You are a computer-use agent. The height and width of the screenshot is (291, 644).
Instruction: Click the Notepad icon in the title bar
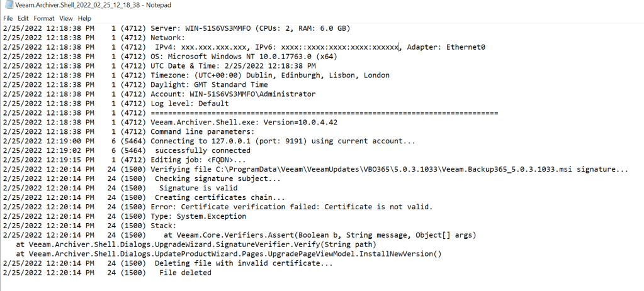point(7,5)
